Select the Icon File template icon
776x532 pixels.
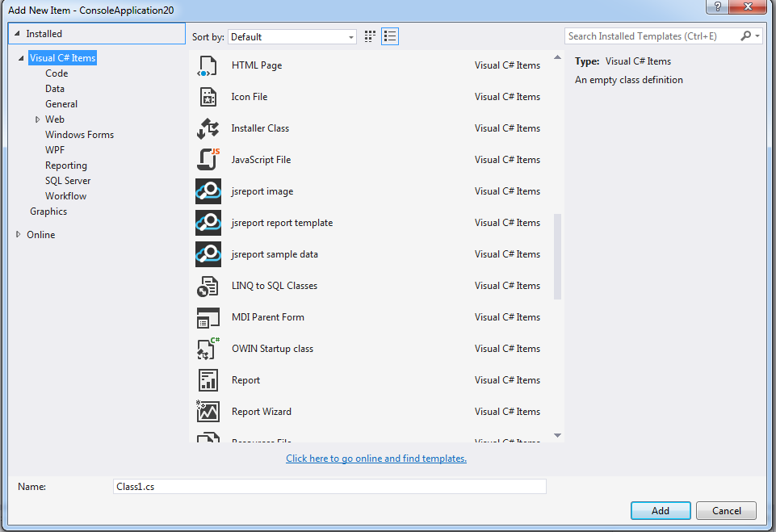208,97
